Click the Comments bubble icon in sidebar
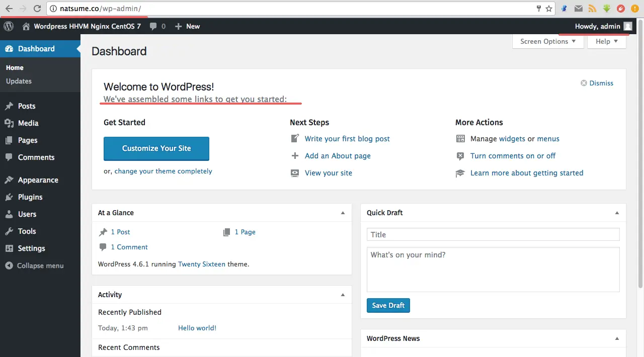Screen dimensions: 644x357 9,157
